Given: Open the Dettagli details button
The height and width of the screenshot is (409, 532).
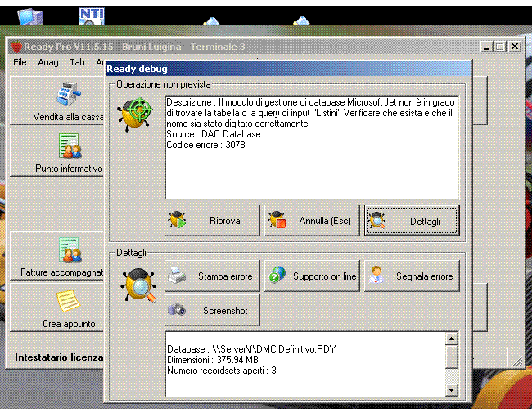Looking at the screenshot, I should coord(412,220).
